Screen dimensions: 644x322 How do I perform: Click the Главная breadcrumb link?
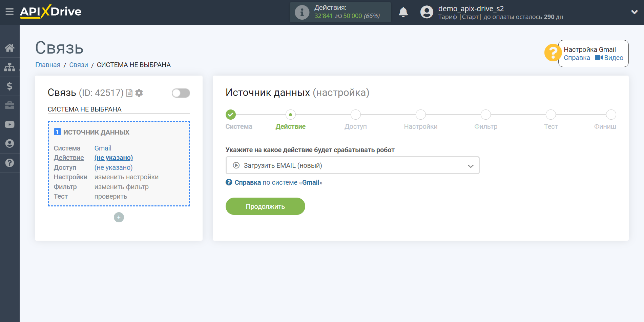(x=48, y=65)
